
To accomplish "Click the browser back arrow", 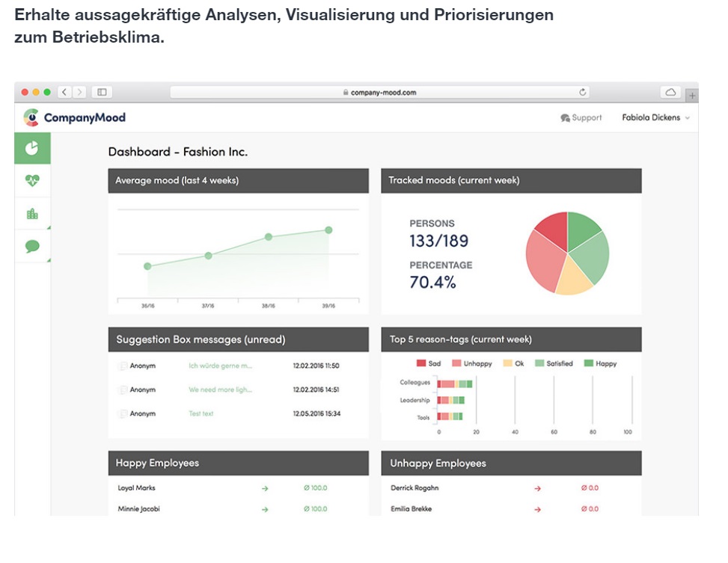I will (64, 92).
